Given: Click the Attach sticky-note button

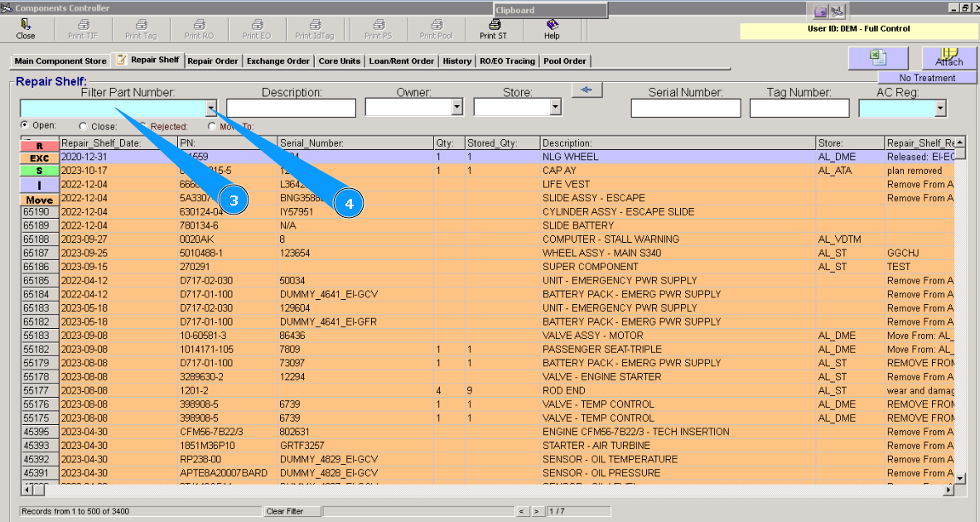Looking at the screenshot, I should pos(949,57).
